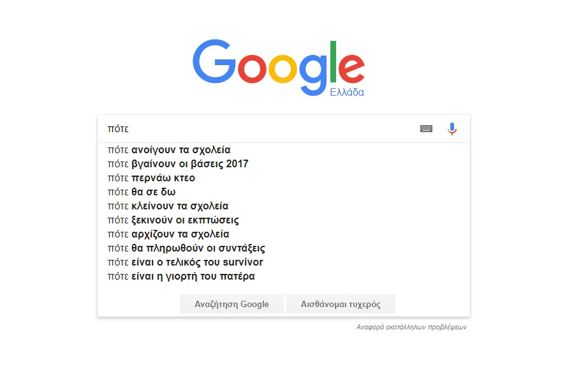Viewport: 588px width, 392px height.
Task: Click the Google logo
Action: pyautogui.click(x=279, y=68)
